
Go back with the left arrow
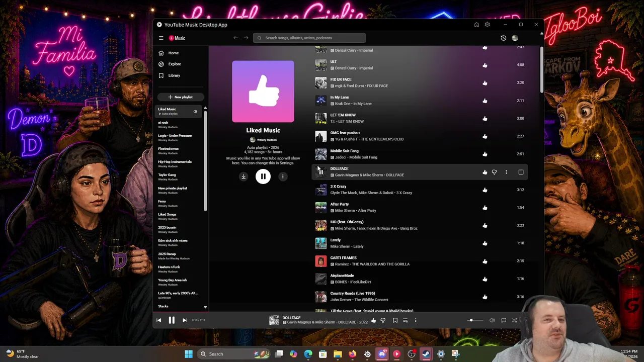235,38
